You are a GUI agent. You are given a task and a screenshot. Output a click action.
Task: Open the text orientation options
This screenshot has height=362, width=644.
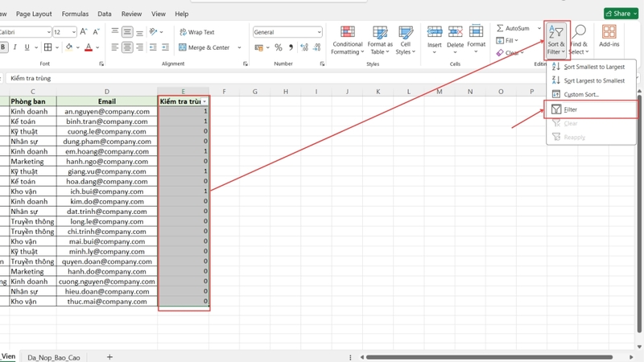click(x=155, y=31)
